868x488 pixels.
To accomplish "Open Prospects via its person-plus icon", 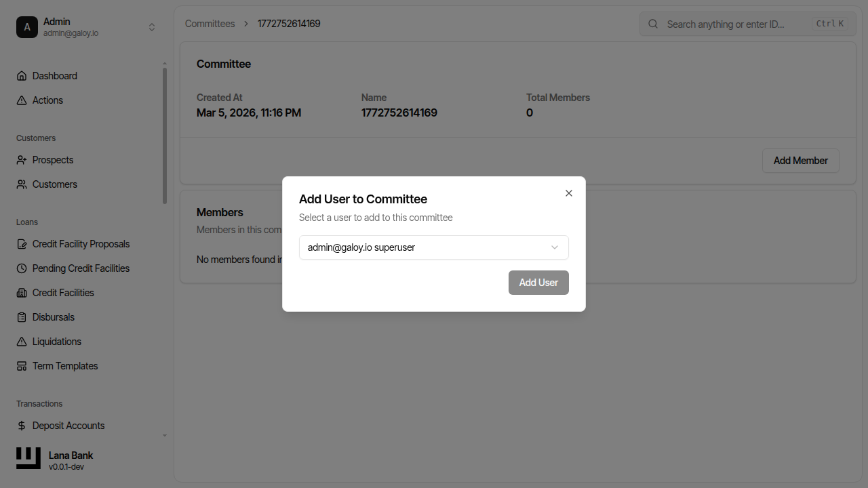I will 21,159.
